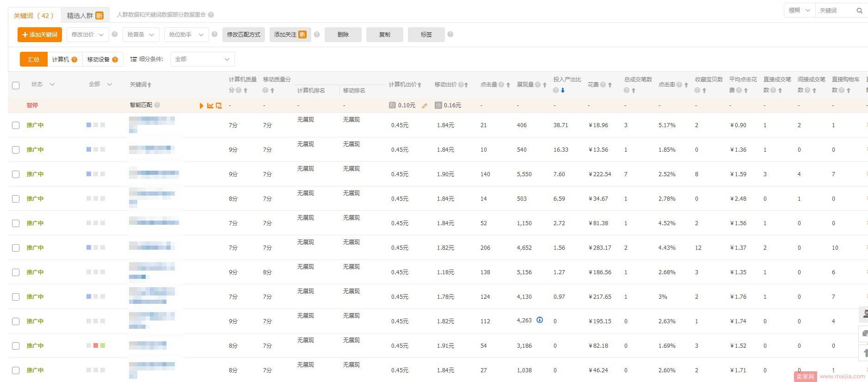Open the 模糊 match-type dropdown
The height and width of the screenshot is (382, 868).
[x=800, y=10]
